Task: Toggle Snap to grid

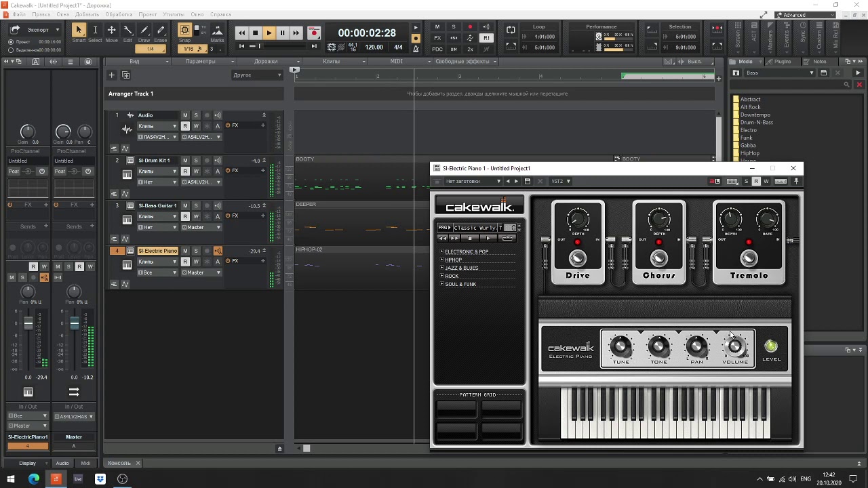Action: [184, 30]
